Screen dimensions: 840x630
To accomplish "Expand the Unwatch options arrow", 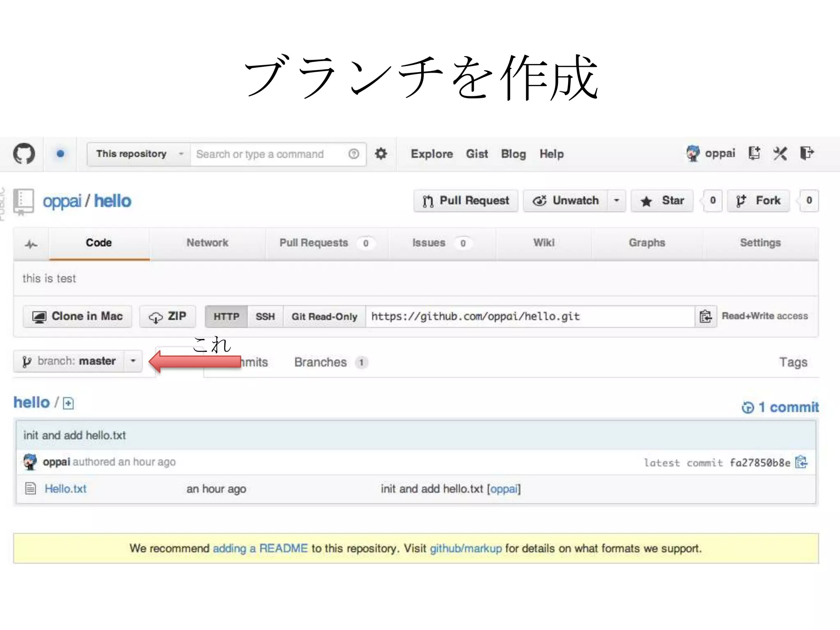I will coord(616,201).
